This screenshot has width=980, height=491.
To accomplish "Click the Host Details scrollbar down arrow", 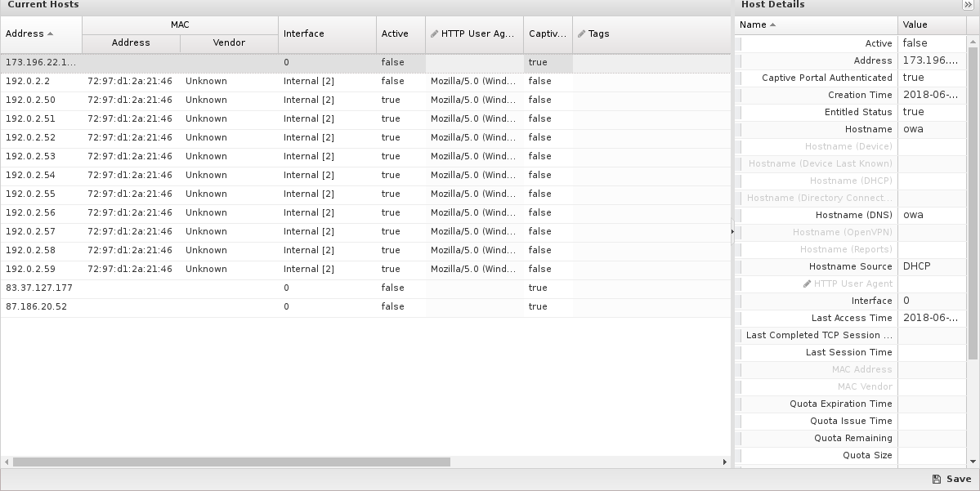I will [x=973, y=462].
